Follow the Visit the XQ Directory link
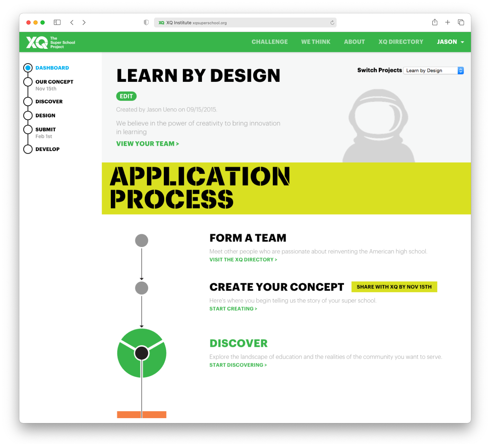The width and height of the screenshot is (491, 448). coord(243,260)
